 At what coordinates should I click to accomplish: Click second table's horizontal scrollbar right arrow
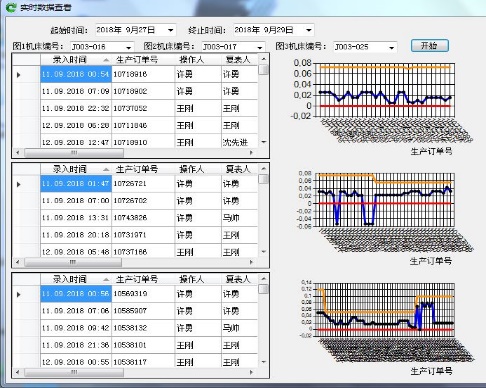pyautogui.click(x=251, y=262)
